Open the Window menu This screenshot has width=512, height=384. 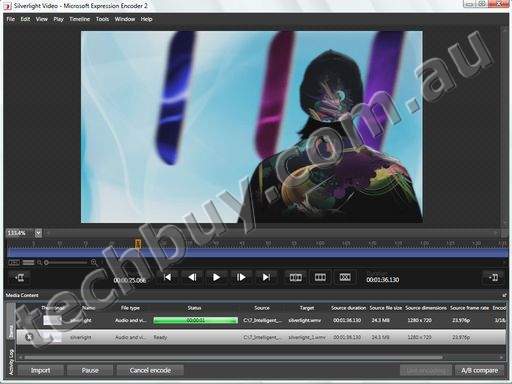click(x=125, y=19)
